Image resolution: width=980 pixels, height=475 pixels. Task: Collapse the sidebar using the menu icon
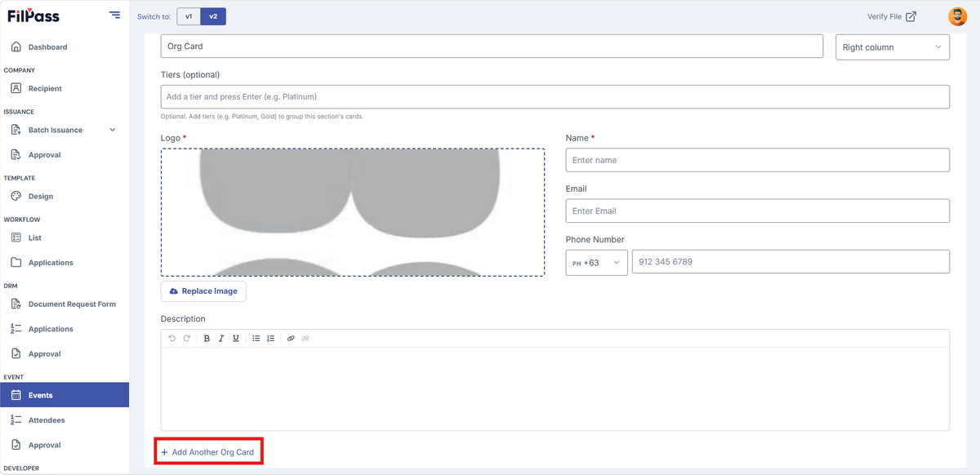click(x=114, y=16)
